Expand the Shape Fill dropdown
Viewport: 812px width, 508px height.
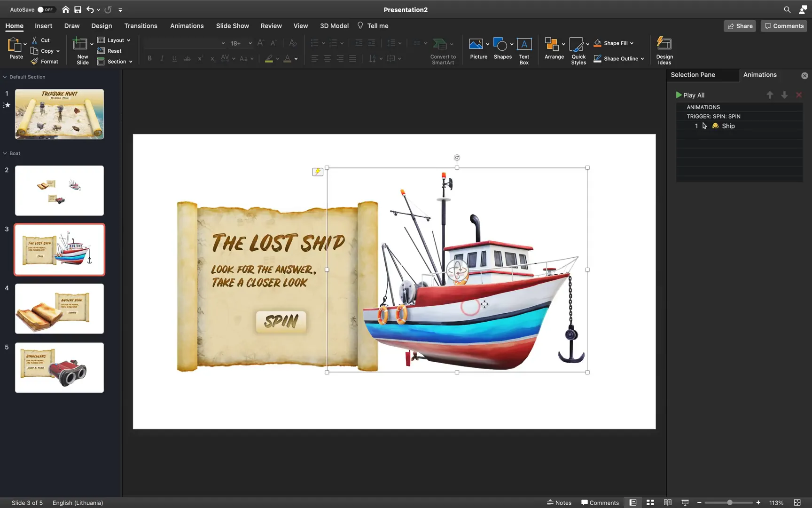point(632,43)
